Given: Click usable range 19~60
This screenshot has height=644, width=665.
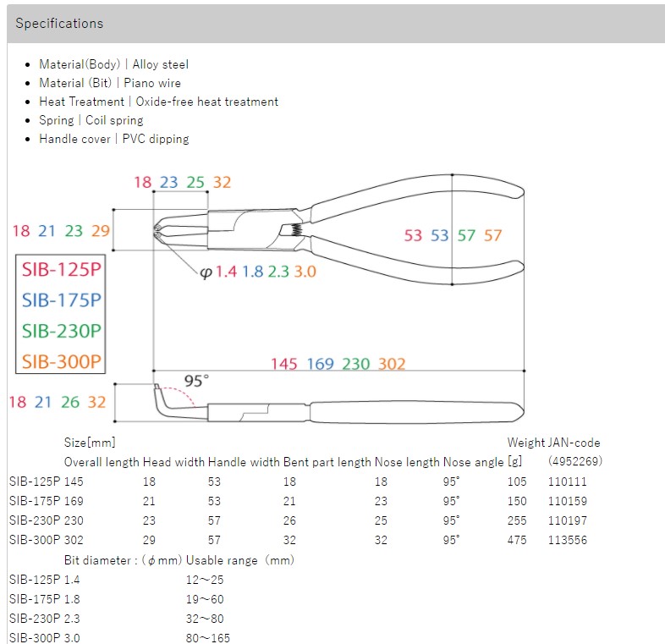Looking at the screenshot, I should pyautogui.click(x=205, y=599).
